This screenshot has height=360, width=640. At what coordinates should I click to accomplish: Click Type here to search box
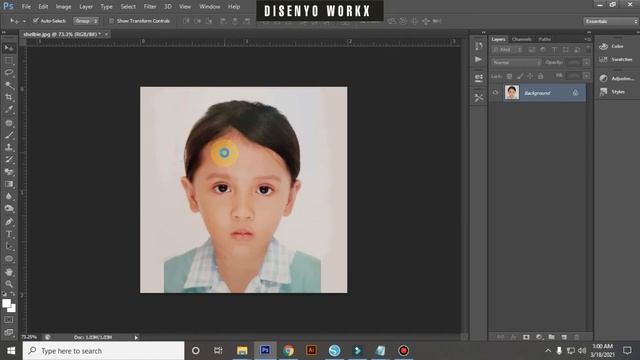coord(104,351)
